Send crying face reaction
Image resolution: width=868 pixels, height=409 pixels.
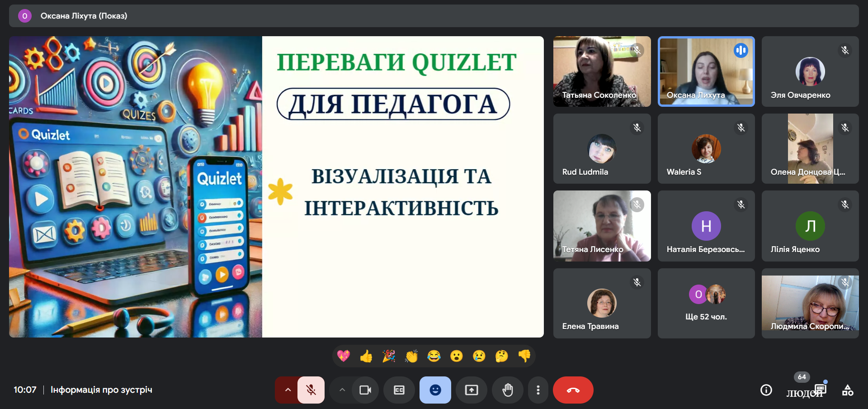coord(479,356)
